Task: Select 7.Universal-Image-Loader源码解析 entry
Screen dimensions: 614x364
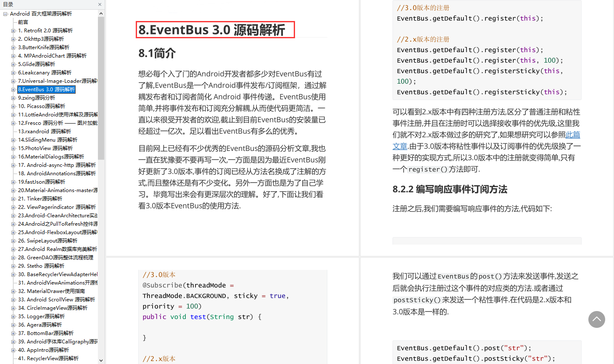Action: click(58, 81)
